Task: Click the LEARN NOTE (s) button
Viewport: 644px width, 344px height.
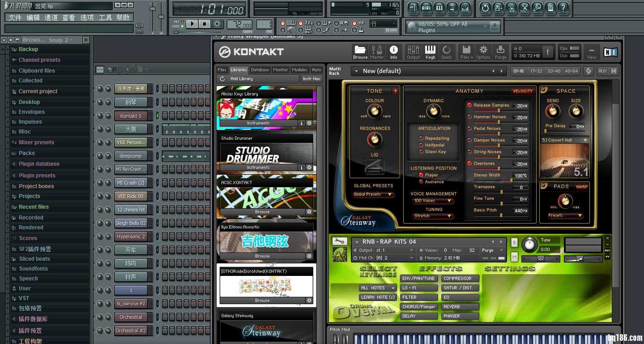Action: click(378, 297)
